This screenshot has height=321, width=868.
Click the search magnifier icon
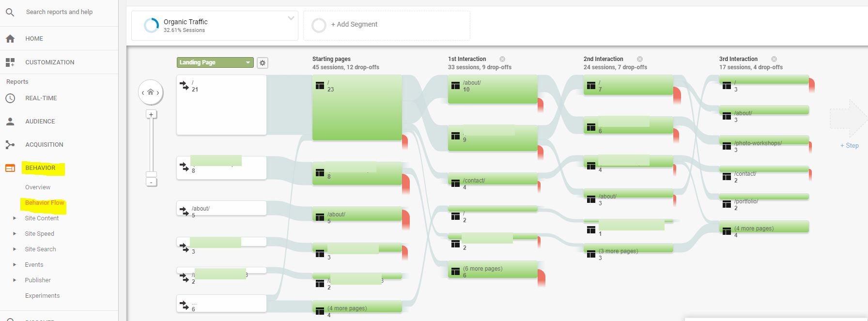click(10, 12)
